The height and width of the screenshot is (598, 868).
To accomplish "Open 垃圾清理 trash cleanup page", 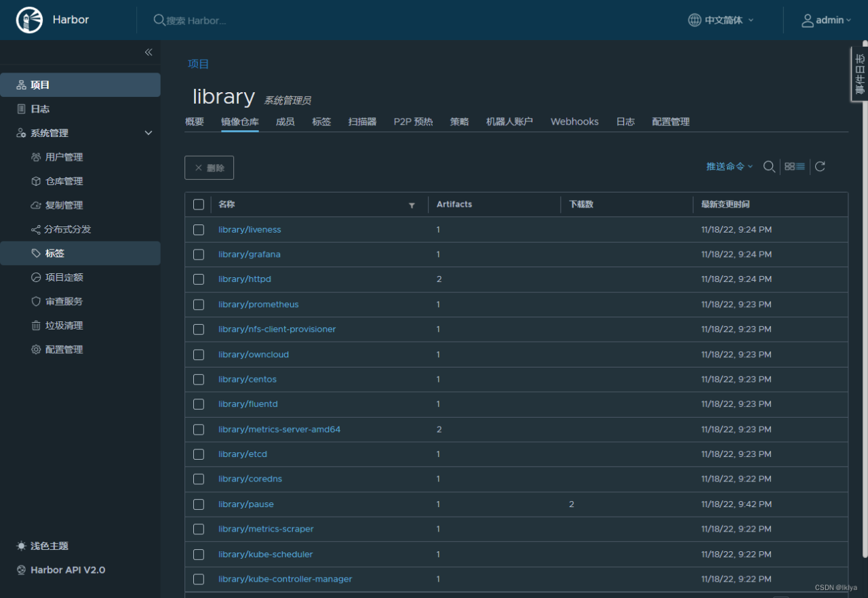I will pyautogui.click(x=63, y=325).
